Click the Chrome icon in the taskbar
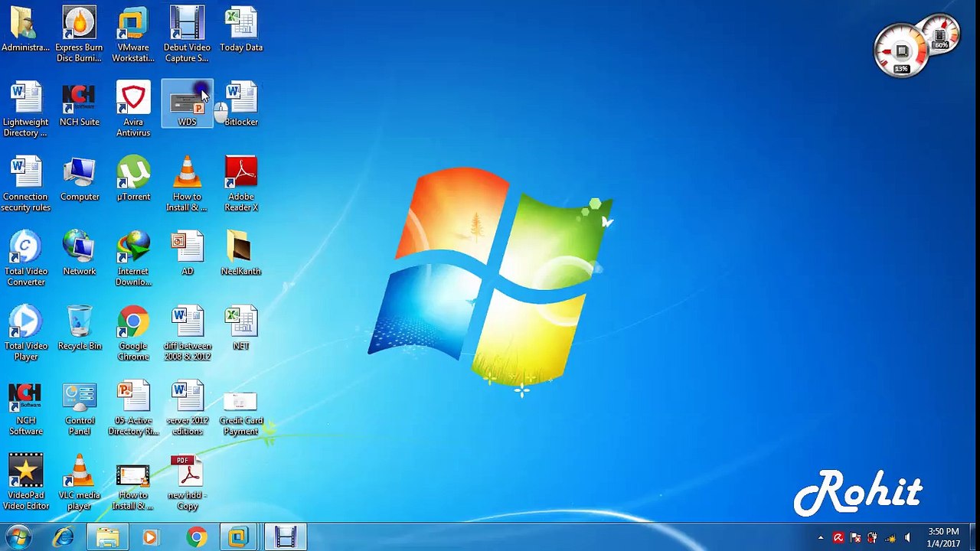This screenshot has height=551, width=980. [x=197, y=537]
